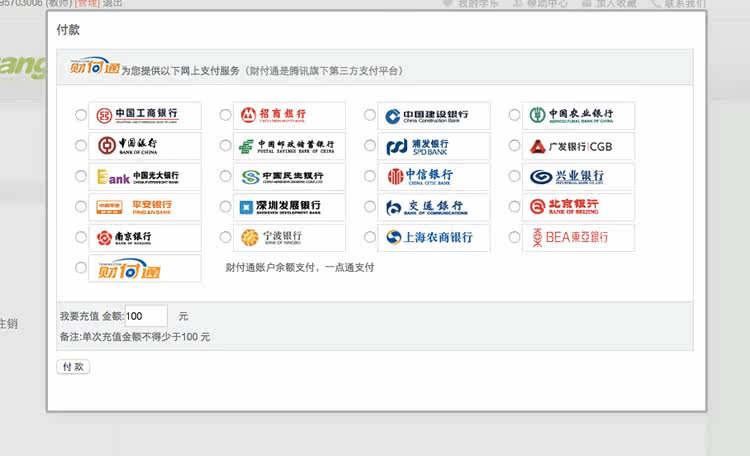Screen dimensions: 750x456
Task: Click the 深圳发展银行 logo
Action: [x=289, y=207]
